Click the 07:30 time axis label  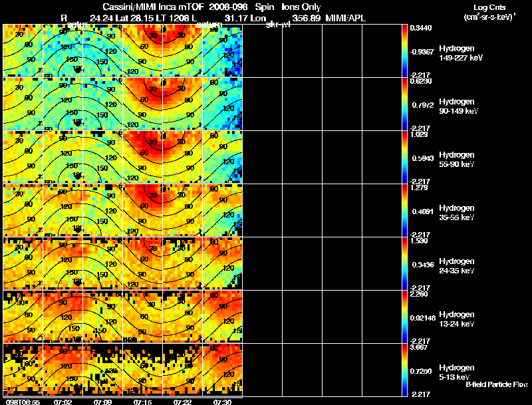pyautogui.click(x=222, y=402)
